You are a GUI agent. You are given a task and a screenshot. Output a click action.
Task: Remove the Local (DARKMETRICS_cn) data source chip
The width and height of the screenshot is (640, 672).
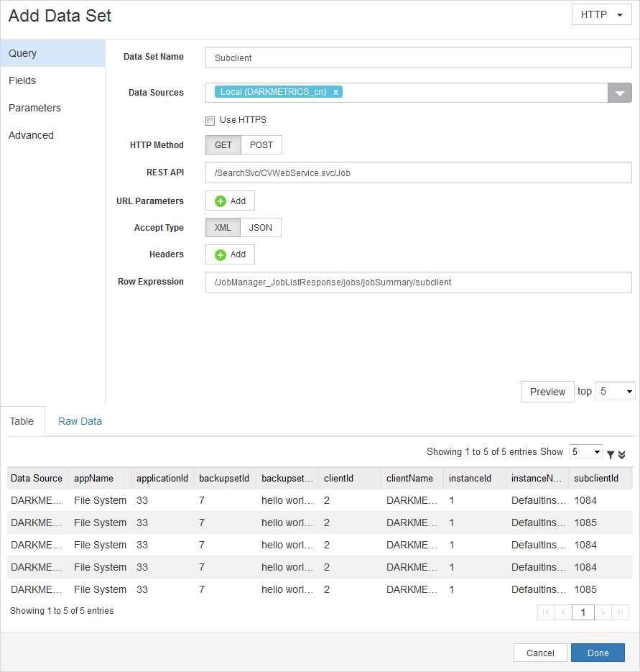coord(335,91)
